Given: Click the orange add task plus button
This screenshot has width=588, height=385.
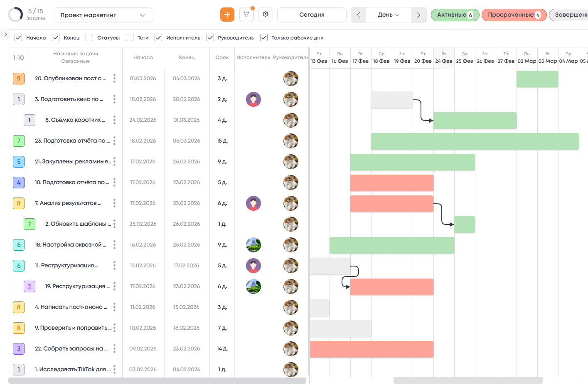Looking at the screenshot, I should (227, 15).
